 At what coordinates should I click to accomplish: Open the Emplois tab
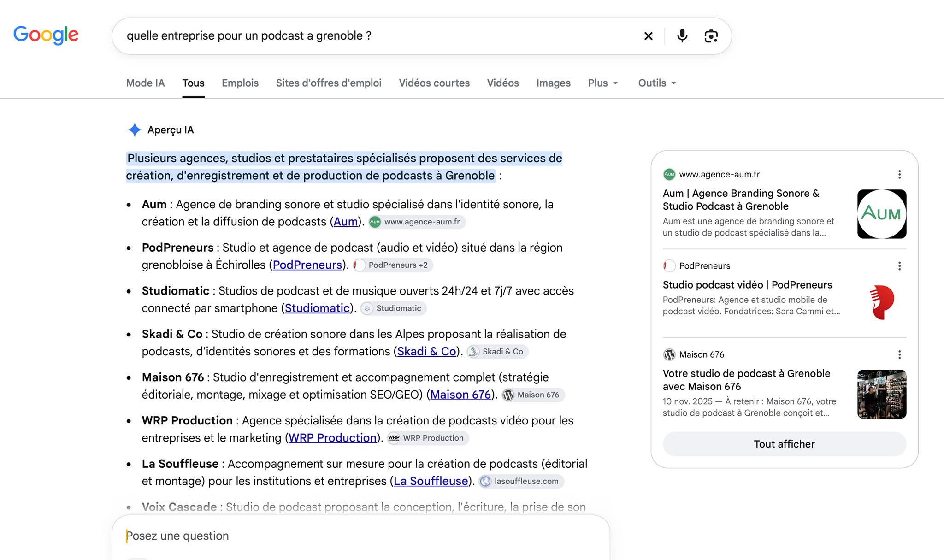(x=240, y=83)
